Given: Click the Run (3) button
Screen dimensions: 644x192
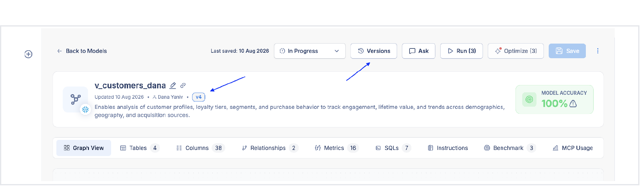Looking at the screenshot, I should [x=462, y=51].
